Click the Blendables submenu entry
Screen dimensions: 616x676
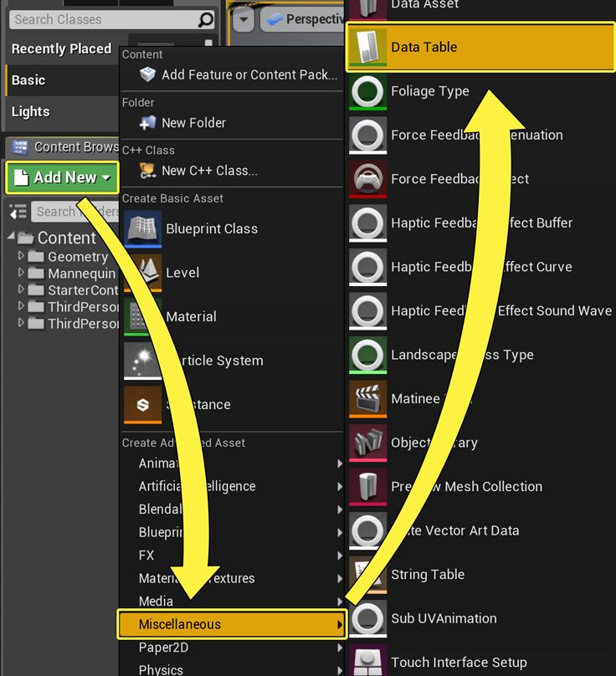tap(233, 510)
